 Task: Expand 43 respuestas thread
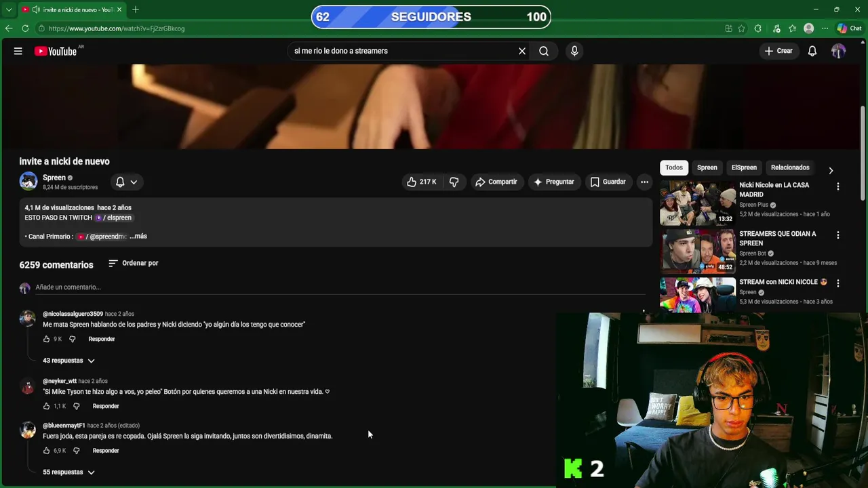coord(68,361)
